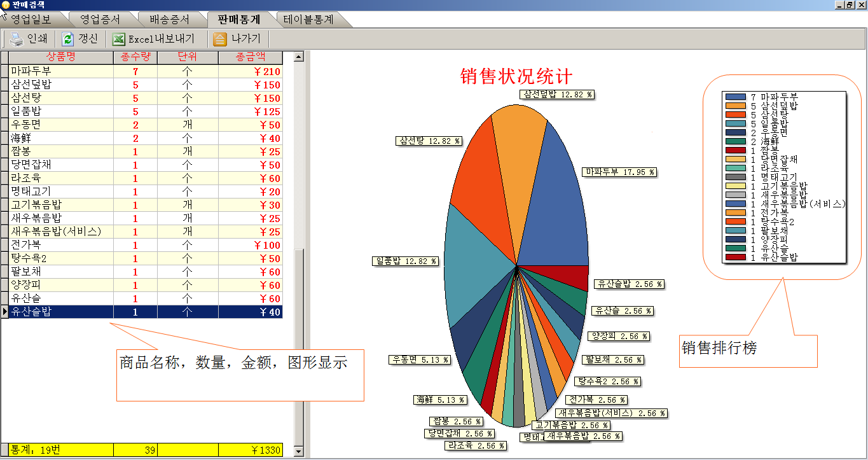Click the 총금액 column header
This screenshot has width=868, height=460.
[x=250, y=57]
